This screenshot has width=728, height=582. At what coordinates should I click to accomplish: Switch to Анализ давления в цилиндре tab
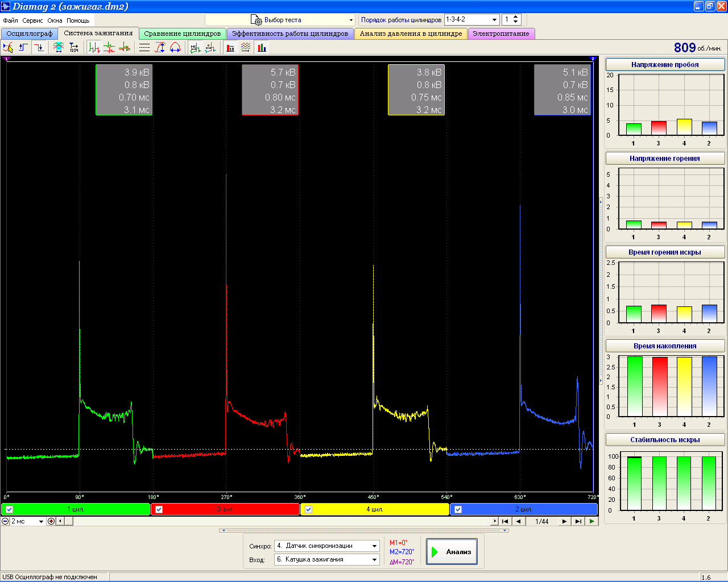(411, 34)
